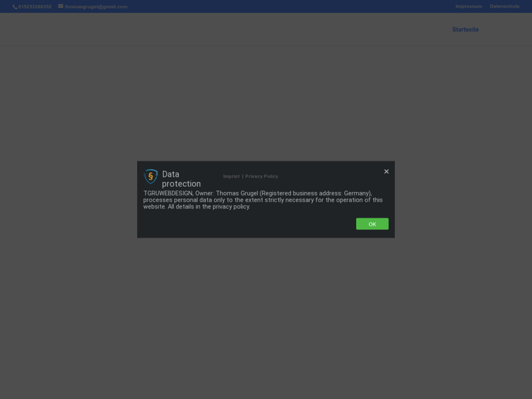This screenshot has height=399, width=532.
Task: Close the Data protection dialog
Action: pos(386,171)
